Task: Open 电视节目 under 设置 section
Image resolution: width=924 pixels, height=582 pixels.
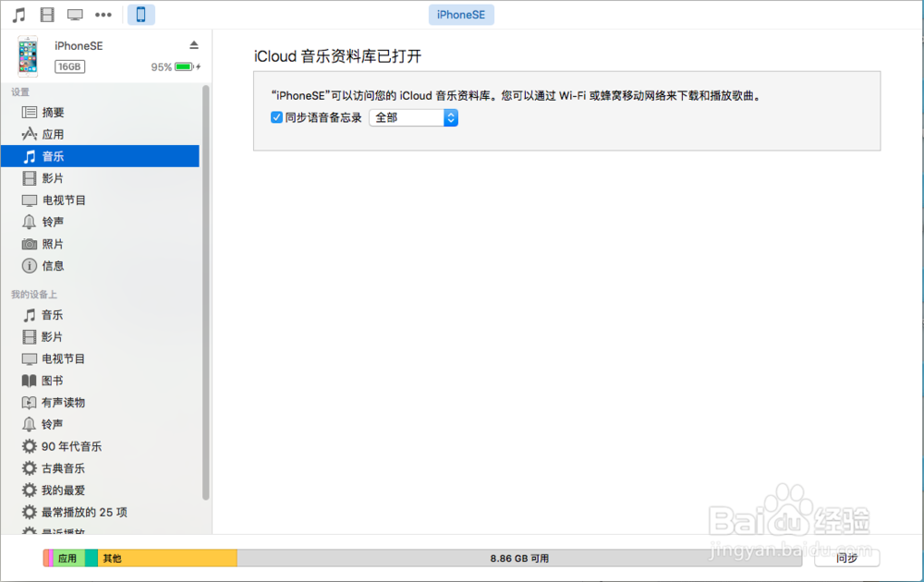Action: click(x=100, y=200)
